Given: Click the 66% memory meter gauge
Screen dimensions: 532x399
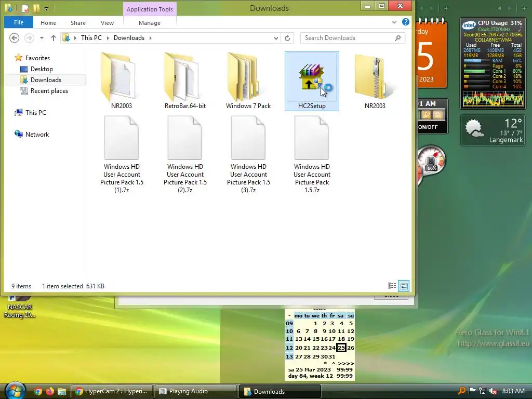Looking at the screenshot, I should pyautogui.click(x=431, y=161).
